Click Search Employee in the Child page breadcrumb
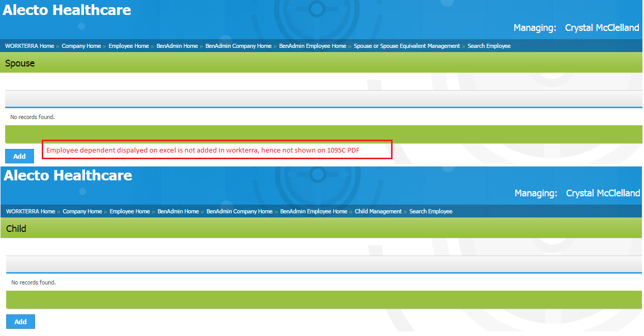 (x=431, y=211)
